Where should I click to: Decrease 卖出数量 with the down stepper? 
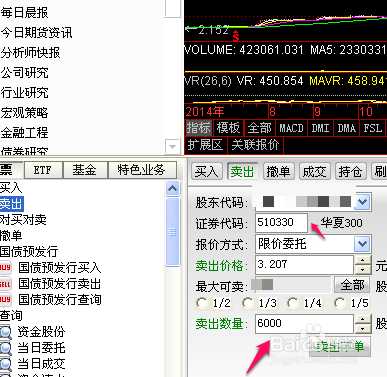[x=363, y=328]
